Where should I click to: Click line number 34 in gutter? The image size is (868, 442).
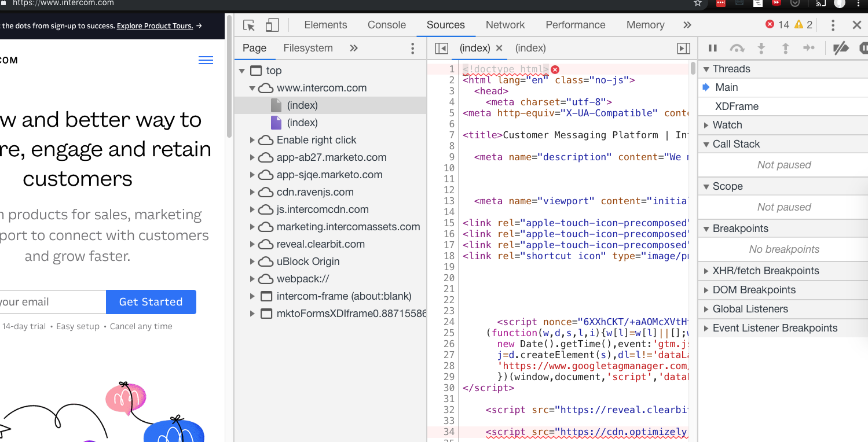click(x=449, y=432)
